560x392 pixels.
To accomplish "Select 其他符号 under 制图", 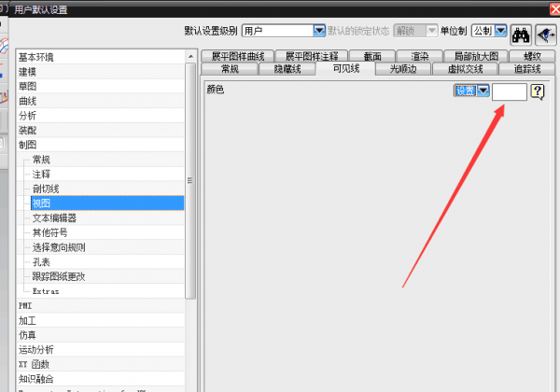I will (107, 232).
